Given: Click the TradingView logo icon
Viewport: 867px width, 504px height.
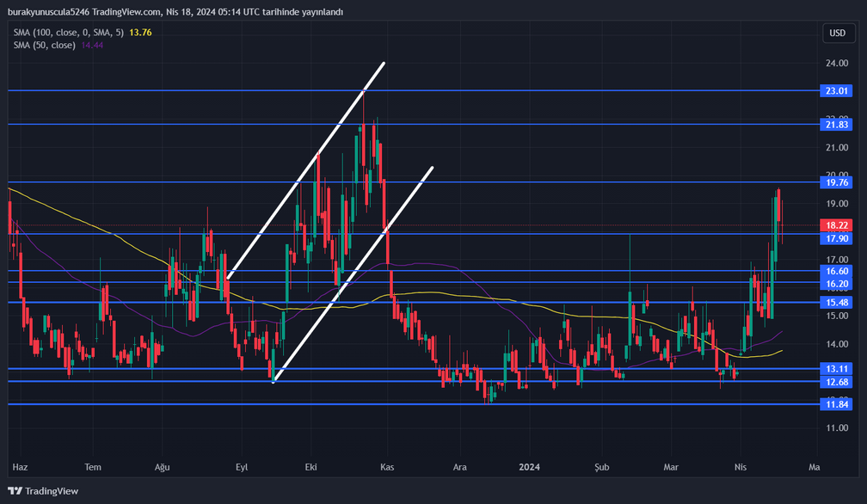Looking at the screenshot, I should pos(15,491).
